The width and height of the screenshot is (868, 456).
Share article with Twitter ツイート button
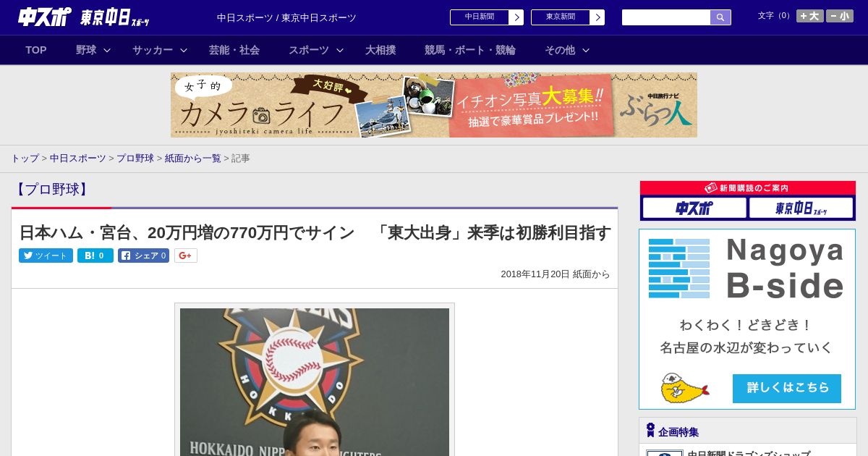(x=46, y=256)
